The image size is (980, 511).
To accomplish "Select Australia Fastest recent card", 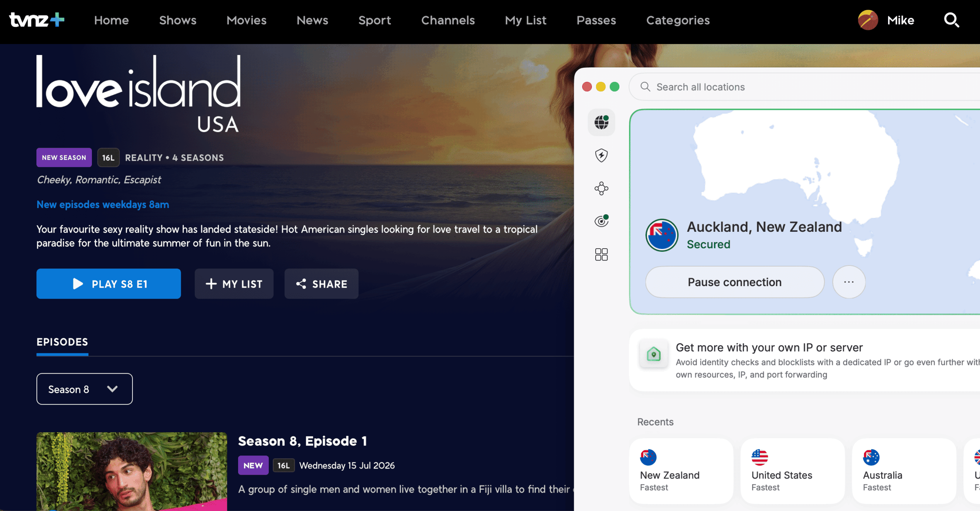I will click(904, 471).
